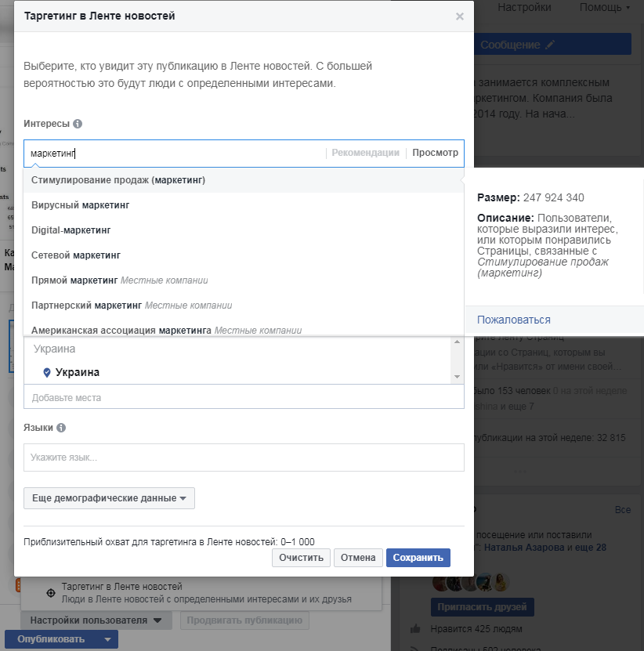Open the arrow dropdown beside Опубликовать
644x651 pixels.
click(107, 639)
